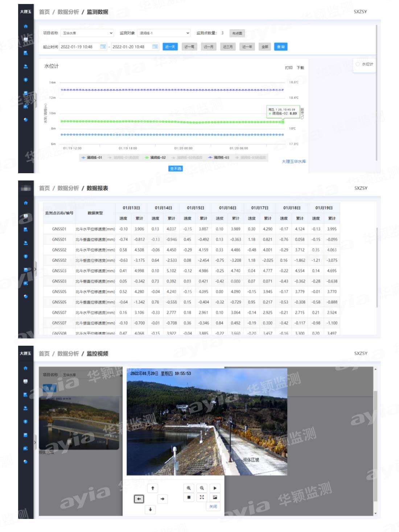Screen dimensions: 399x532
Task: Go to 首页 in the 监测数据 breadcrumb
Action: click(x=44, y=12)
